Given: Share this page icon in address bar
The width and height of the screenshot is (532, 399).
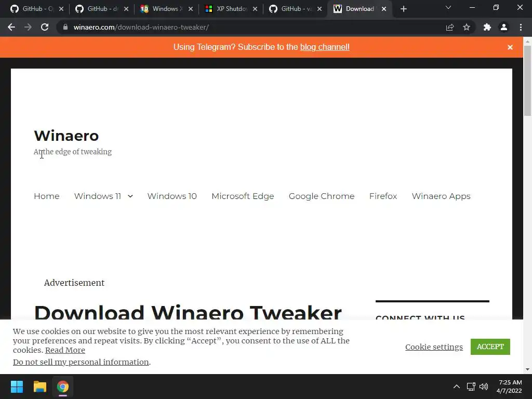Looking at the screenshot, I should 450,27.
